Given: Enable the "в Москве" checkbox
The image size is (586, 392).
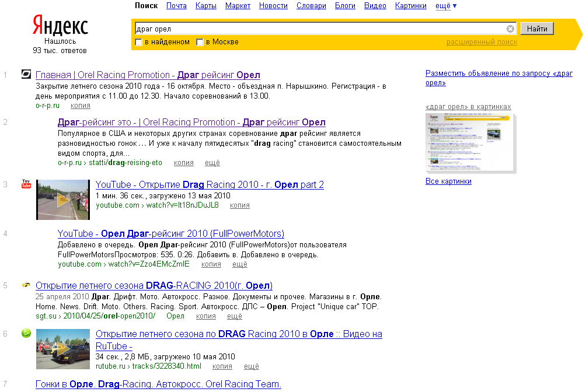Looking at the screenshot, I should (200, 42).
